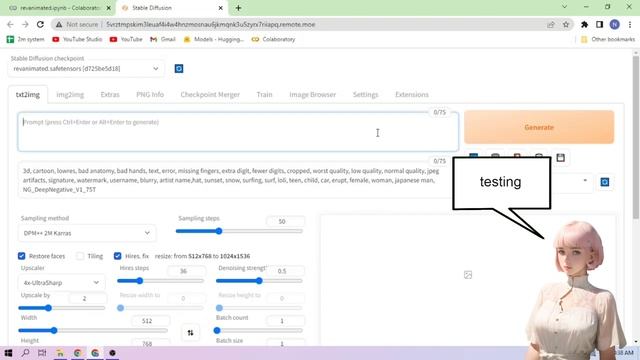
Task: Share this page icon in address bar
Action: pyautogui.click(x=551, y=24)
